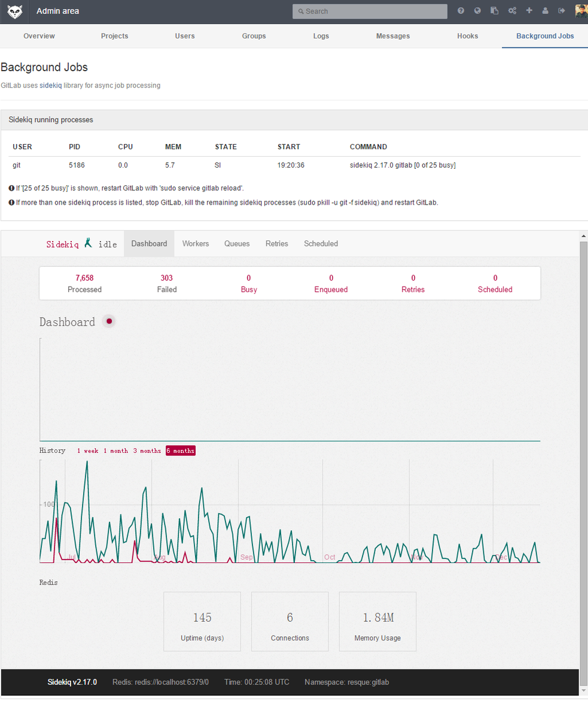
Task: Click the Connections Redis box
Action: tap(290, 622)
